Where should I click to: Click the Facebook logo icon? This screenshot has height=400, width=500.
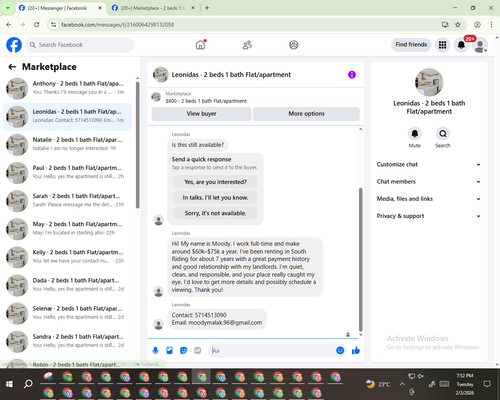(x=14, y=45)
